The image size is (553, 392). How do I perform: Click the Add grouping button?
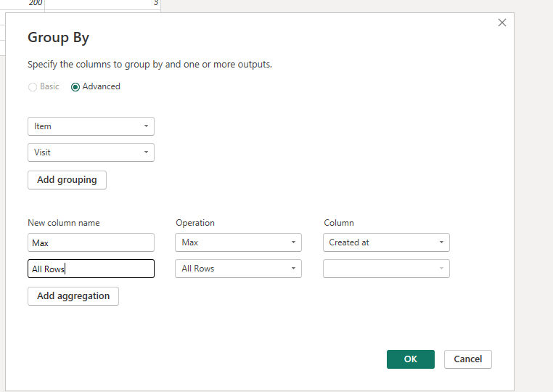(x=67, y=180)
